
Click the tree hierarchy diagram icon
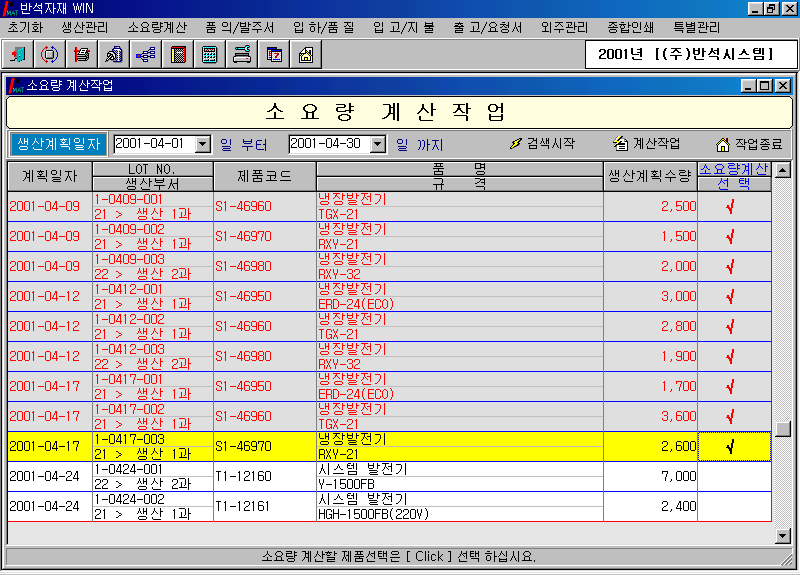(146, 54)
